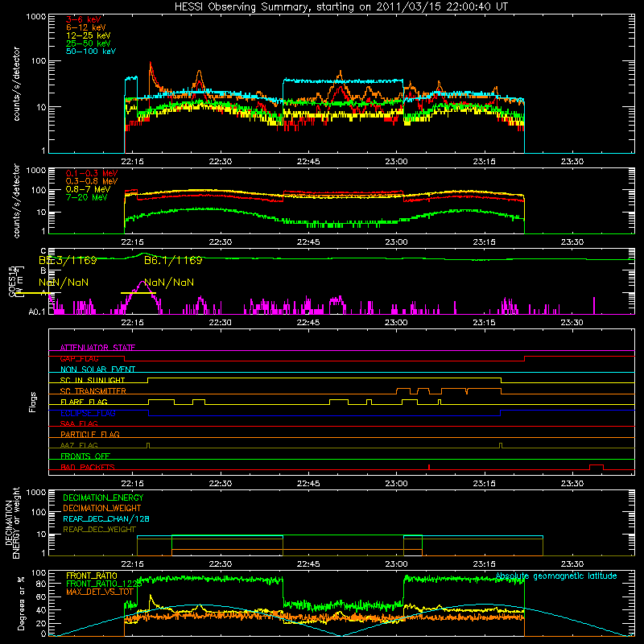This screenshot has height=644, width=644.
Task: Click the yellow flare bar under B6.1/1169
Action: (x=138, y=293)
